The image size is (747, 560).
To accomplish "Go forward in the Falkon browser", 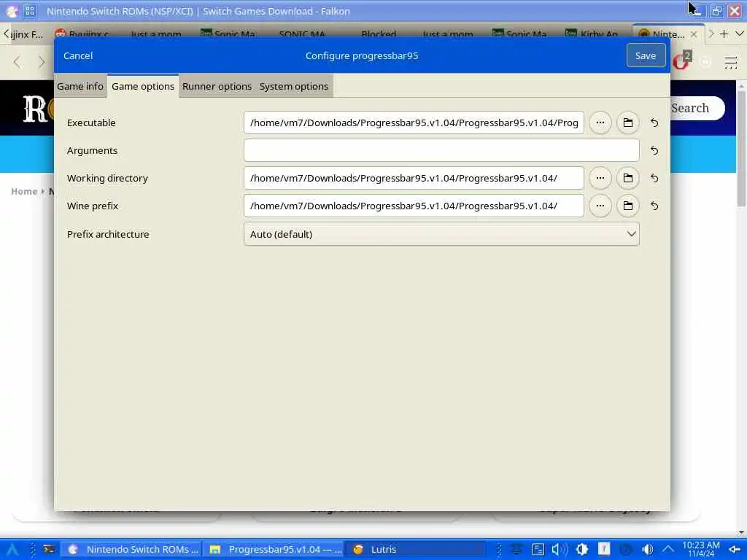I will click(42, 62).
